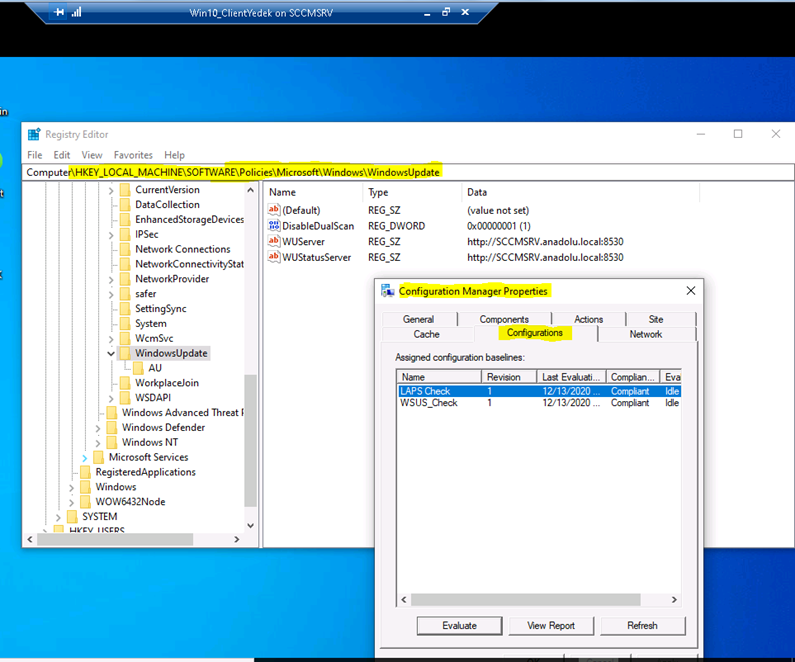Image resolution: width=795 pixels, height=662 pixels.
Task: Switch to the General tab
Action: [x=418, y=319]
